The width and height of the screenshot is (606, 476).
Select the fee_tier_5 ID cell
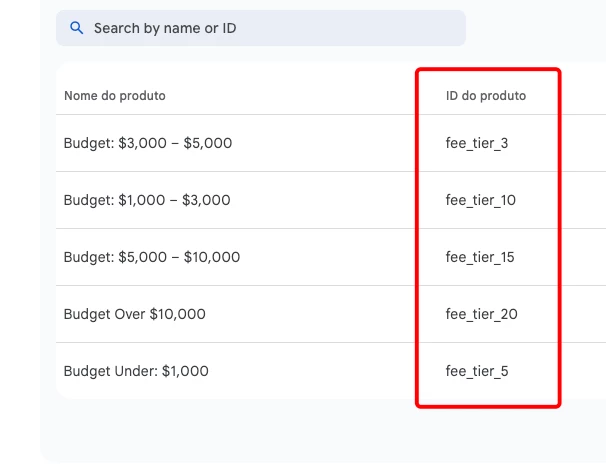(477, 371)
